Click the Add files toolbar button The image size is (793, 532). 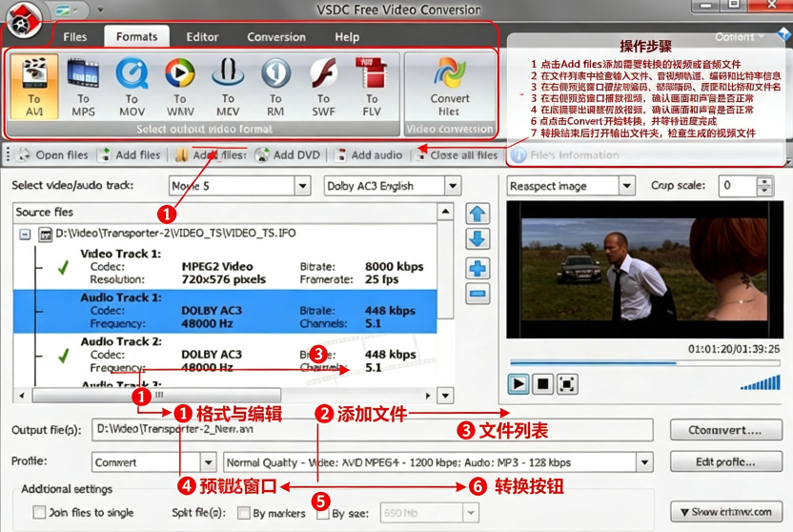coord(130,155)
